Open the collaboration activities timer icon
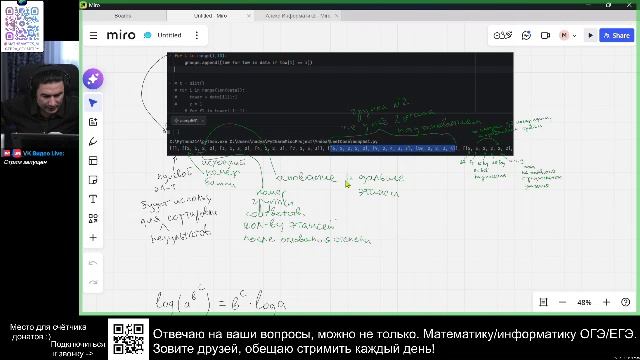 (x=502, y=36)
